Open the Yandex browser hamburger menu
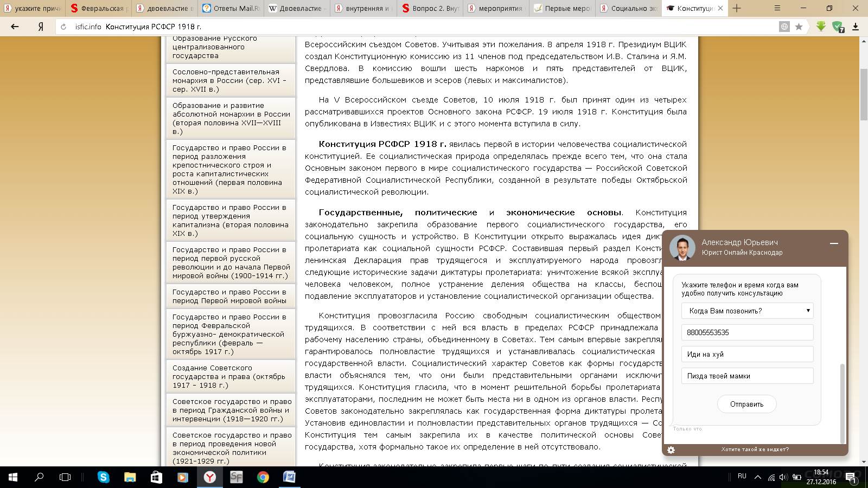 point(777,8)
